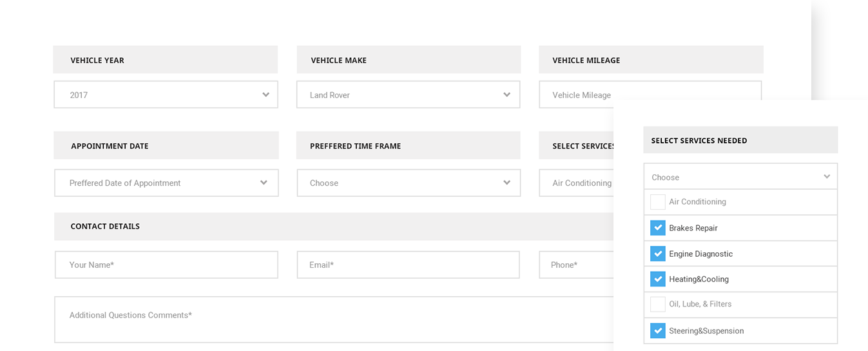The image size is (868, 351).
Task: Uncheck the Brakes Repair checkbox
Action: click(x=657, y=228)
